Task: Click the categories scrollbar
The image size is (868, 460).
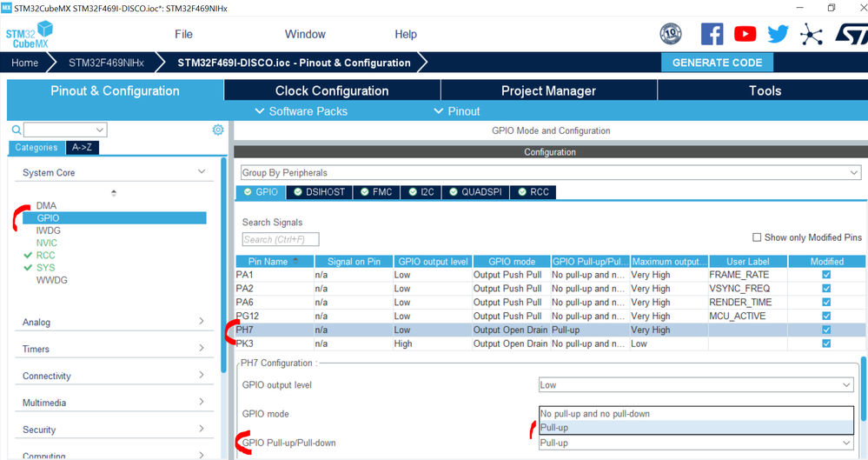Action: point(223,265)
